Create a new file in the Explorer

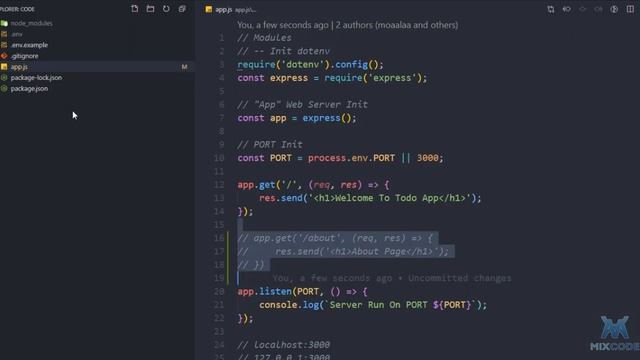coord(134,9)
